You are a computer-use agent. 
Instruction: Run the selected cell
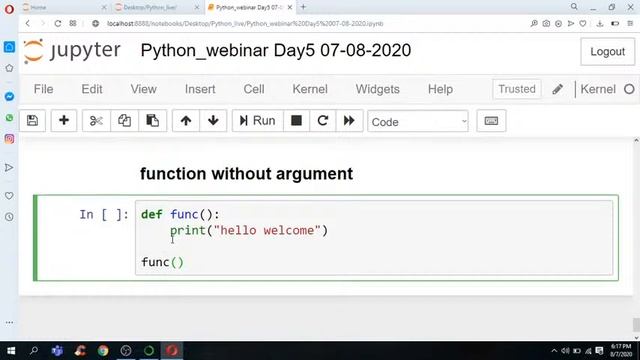tap(258, 121)
